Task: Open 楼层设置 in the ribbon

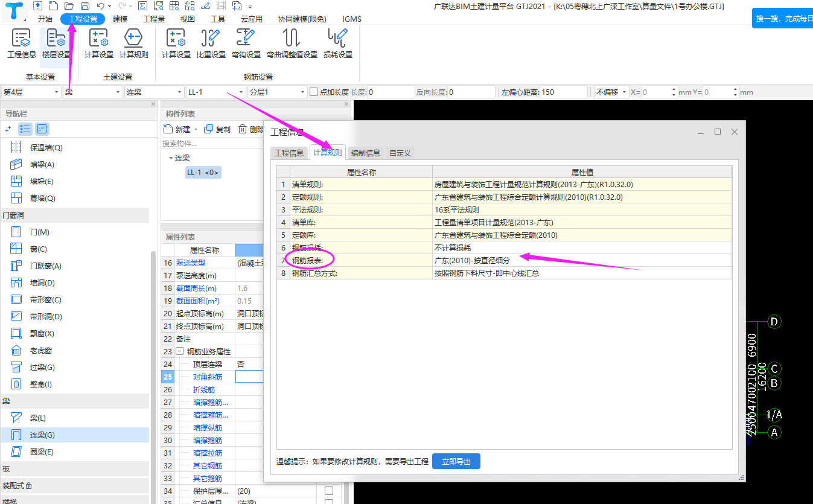Action: (x=56, y=43)
